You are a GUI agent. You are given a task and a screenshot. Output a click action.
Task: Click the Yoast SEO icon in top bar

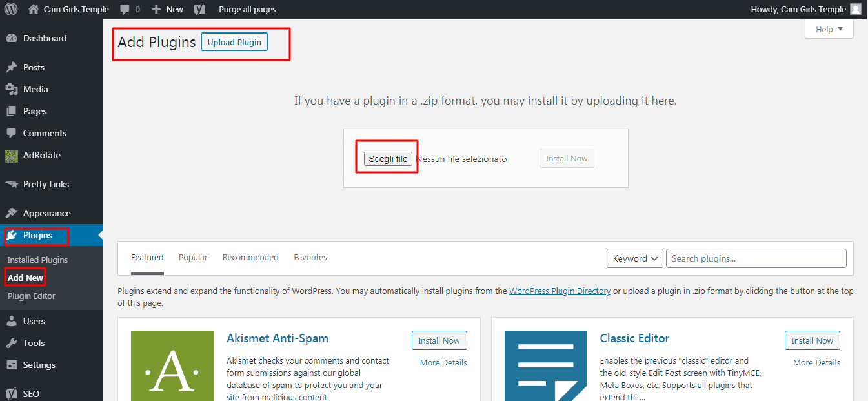(x=200, y=9)
